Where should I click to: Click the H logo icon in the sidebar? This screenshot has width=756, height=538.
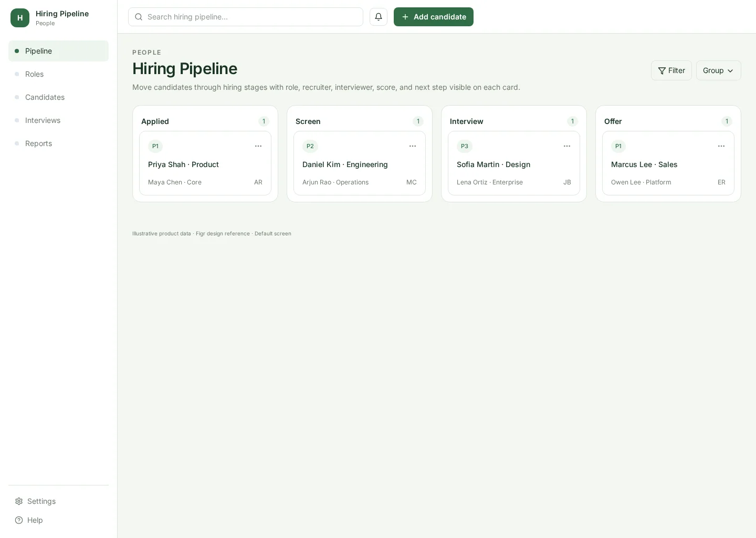(x=20, y=18)
